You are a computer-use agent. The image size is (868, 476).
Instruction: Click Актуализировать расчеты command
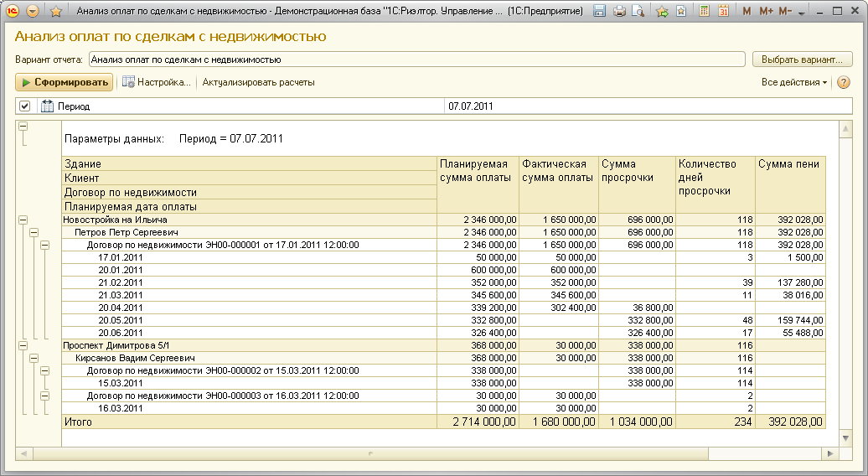[258, 82]
